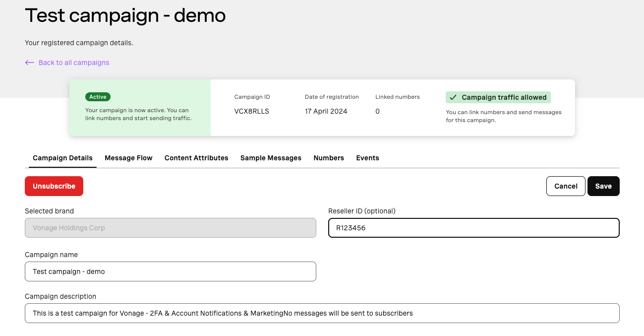Screen dimensions: 644x336
Task: Click the Reseller ID (optional) label
Action: [x=362, y=211]
